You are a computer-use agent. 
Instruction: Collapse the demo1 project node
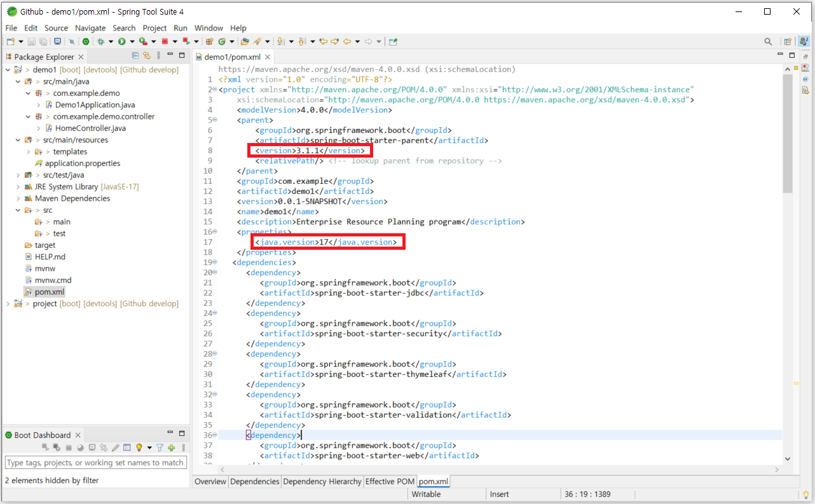7,70
